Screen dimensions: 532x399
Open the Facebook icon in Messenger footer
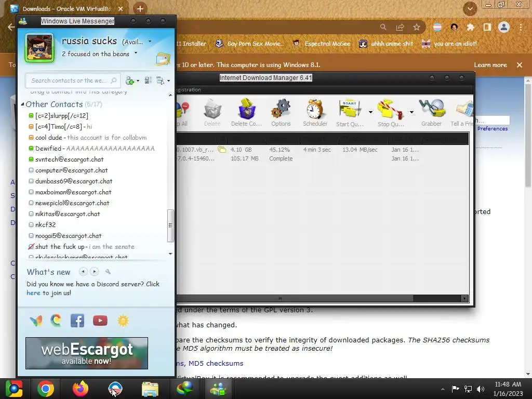point(77,321)
